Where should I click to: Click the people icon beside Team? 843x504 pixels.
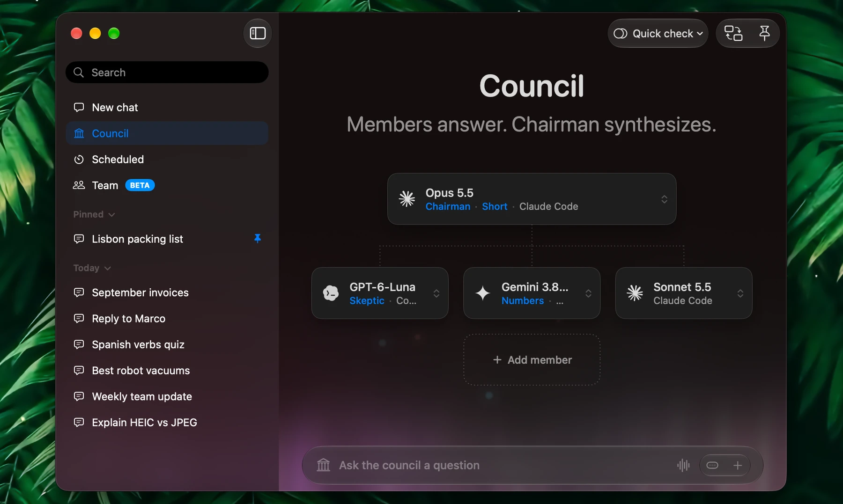pyautogui.click(x=79, y=185)
